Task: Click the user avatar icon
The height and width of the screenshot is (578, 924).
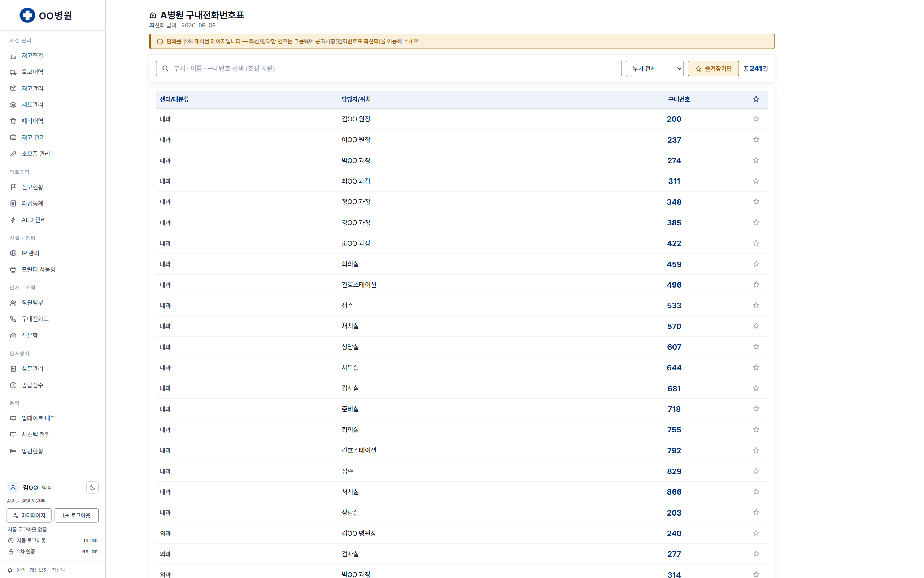Action: point(13,487)
